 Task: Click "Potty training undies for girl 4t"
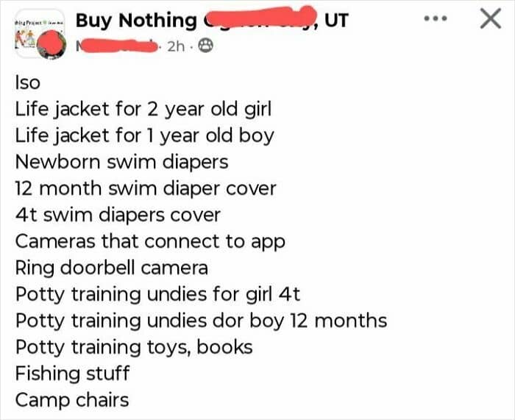coord(157,294)
